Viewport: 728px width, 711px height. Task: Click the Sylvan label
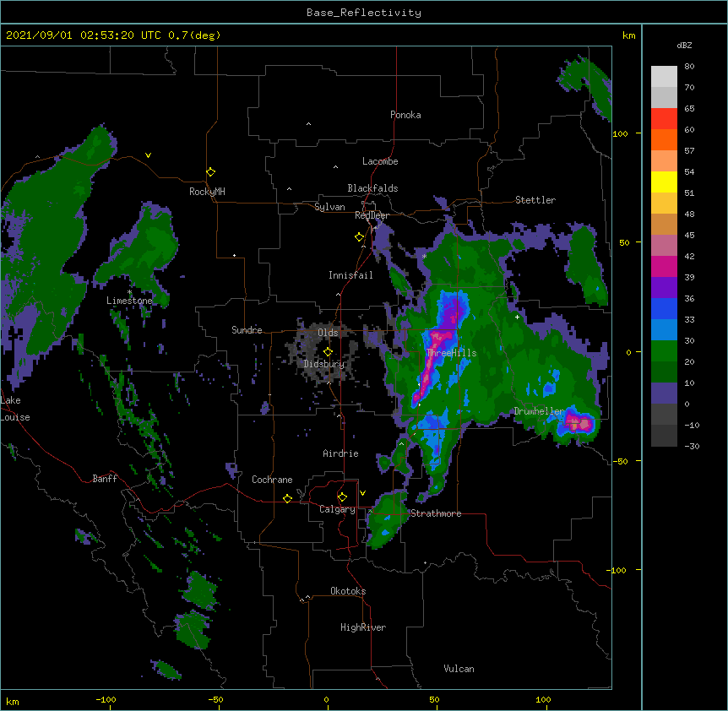pos(329,207)
